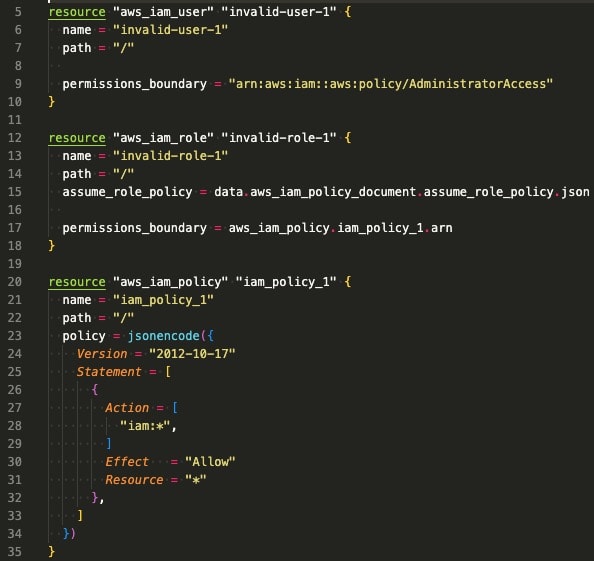Click the "*" Resource value on line 31
Viewport: 594px width, 561px height.
[x=196, y=480]
